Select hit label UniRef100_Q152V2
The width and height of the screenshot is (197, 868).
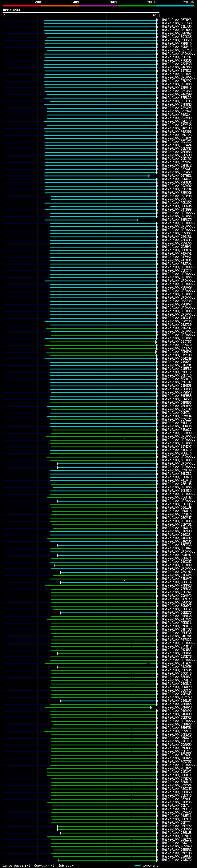coord(177,772)
